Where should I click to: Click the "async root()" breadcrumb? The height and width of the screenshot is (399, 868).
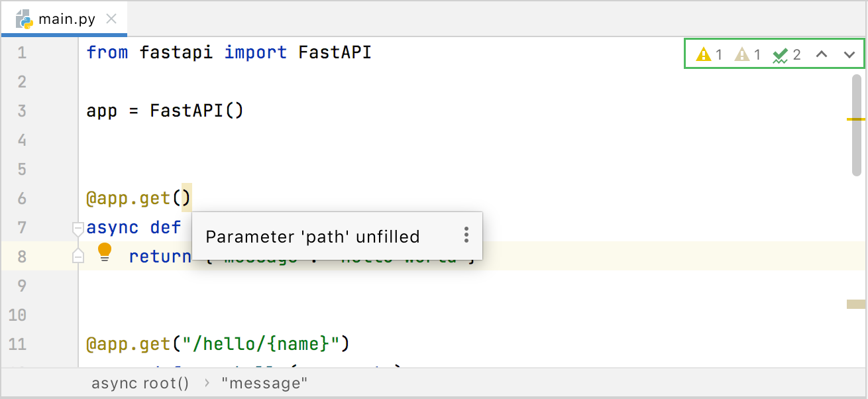pyautogui.click(x=140, y=382)
